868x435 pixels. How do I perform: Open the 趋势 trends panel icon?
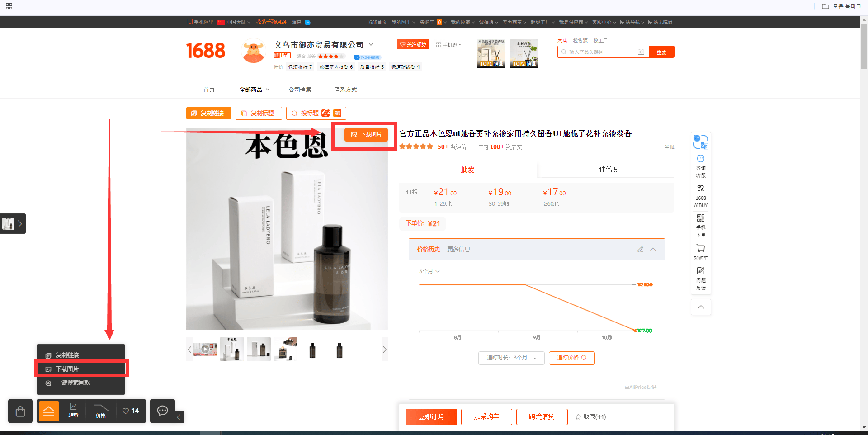[74, 411]
